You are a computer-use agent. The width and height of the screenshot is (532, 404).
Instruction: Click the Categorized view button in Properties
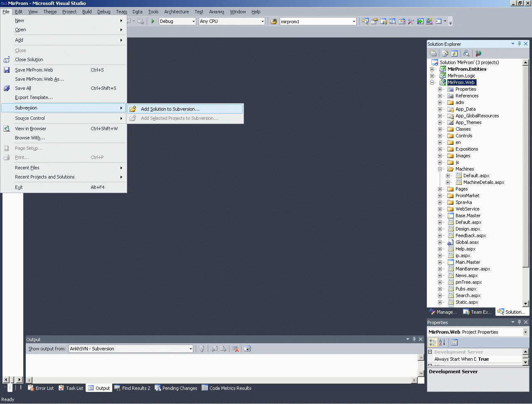(433, 342)
